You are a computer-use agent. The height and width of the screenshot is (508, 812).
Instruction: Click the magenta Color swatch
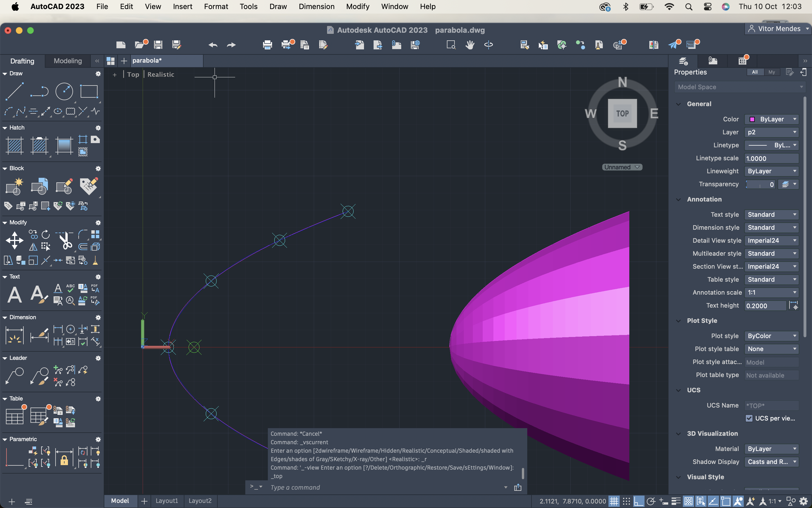tap(752, 119)
